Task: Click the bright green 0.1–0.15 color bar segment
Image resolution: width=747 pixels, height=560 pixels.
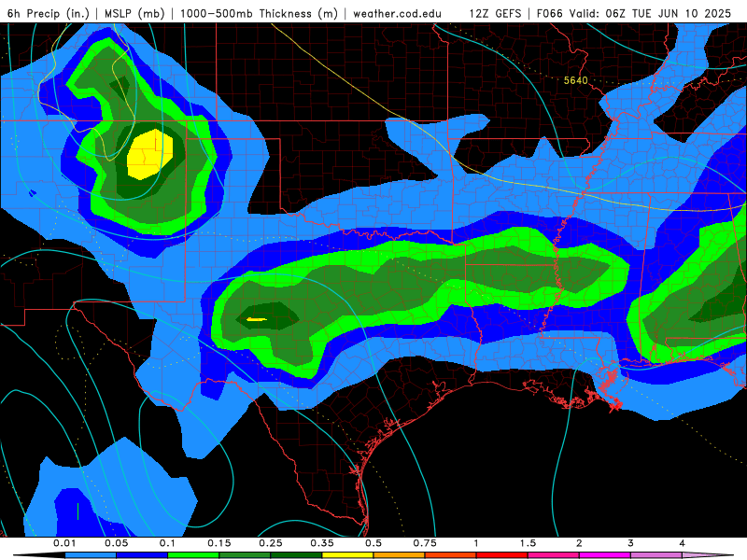Action: [193, 555]
